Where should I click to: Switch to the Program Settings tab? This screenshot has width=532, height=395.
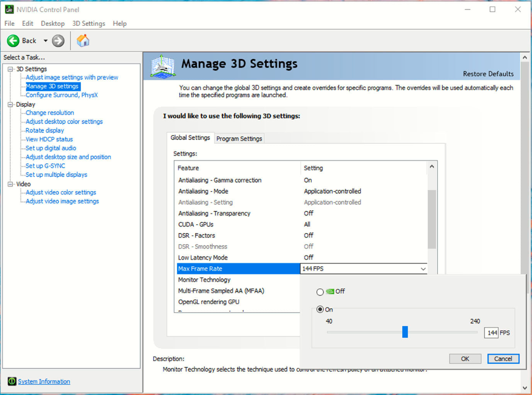tap(239, 138)
